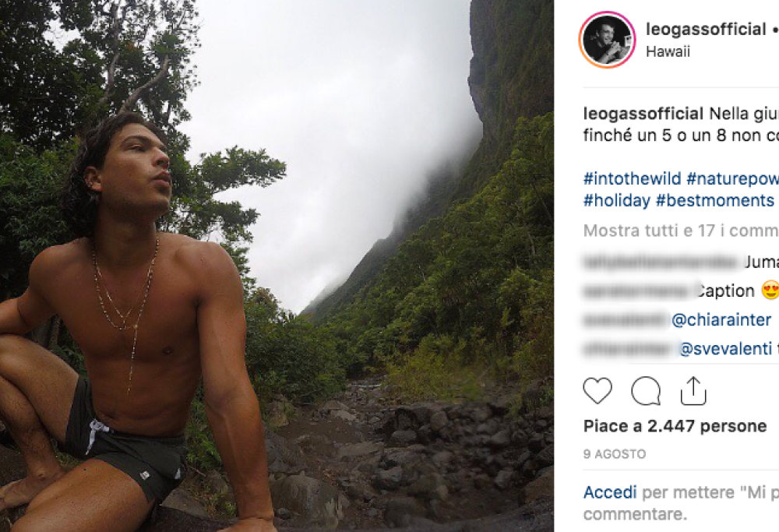Click the '9 AGOSTO' post date
The image size is (779, 532).
pyautogui.click(x=615, y=453)
